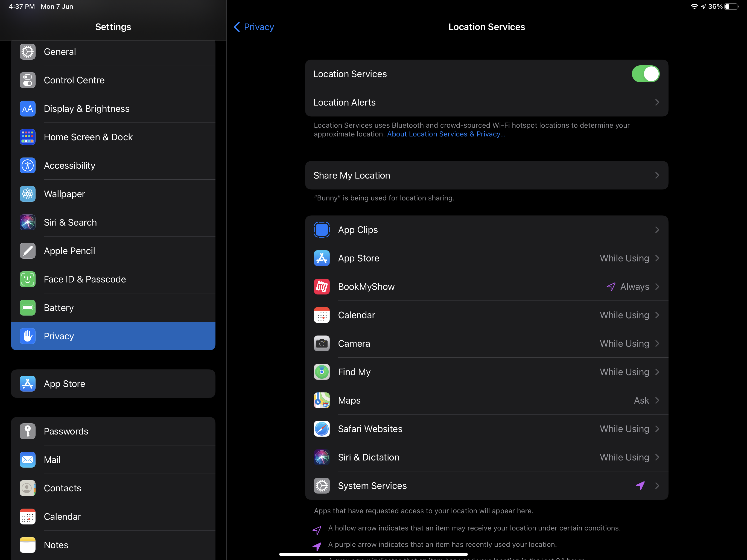
Task: Tap the System Services purple arrow
Action: [x=640, y=486]
